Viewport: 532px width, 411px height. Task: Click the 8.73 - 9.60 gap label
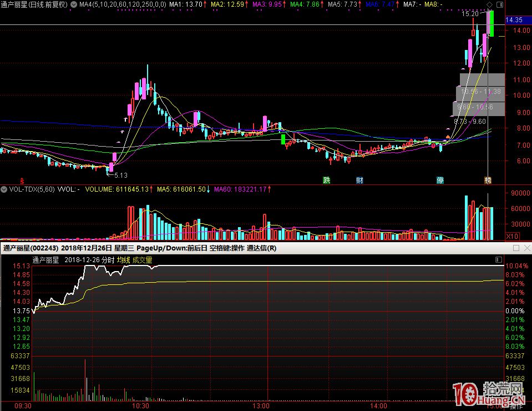pyautogui.click(x=470, y=122)
